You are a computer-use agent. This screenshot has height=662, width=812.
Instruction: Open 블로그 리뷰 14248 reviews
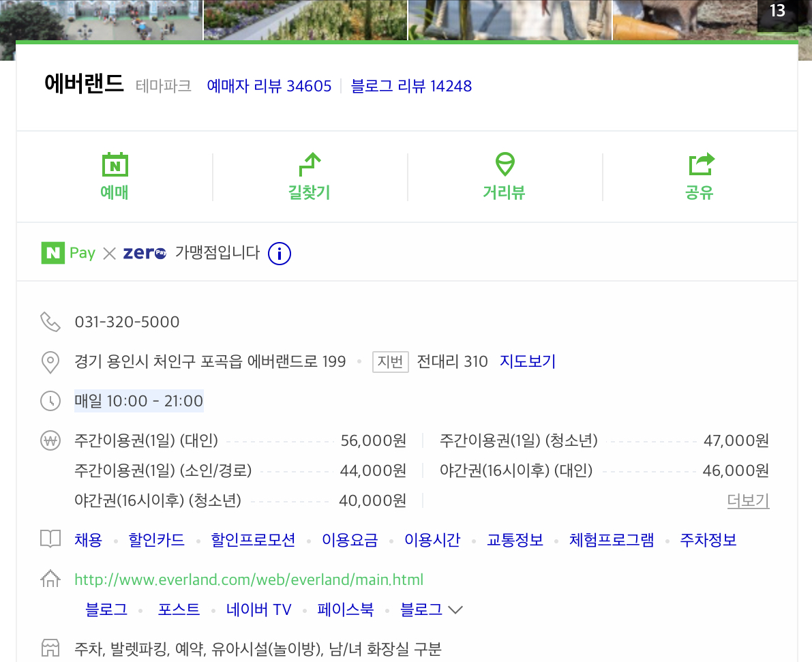point(411,86)
